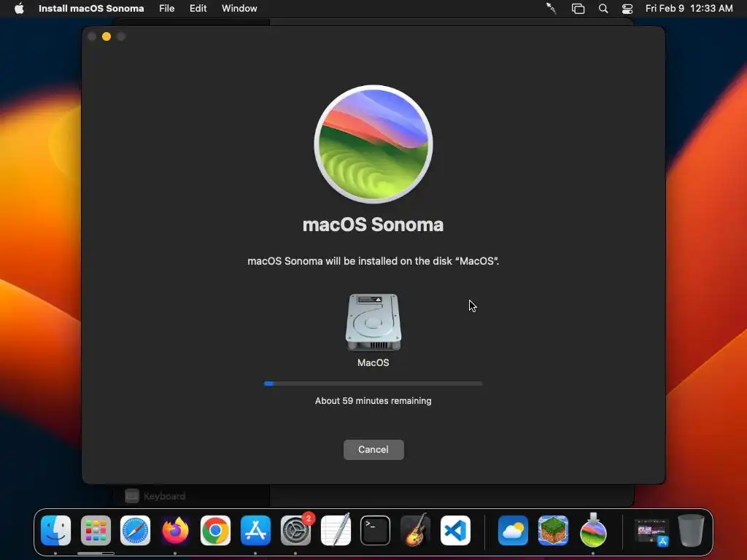Click the installation progress bar
Screen dimensions: 747x560
[373, 384]
